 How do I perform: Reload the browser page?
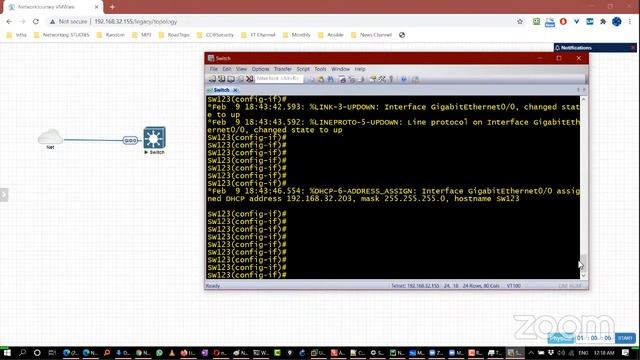tap(36, 21)
